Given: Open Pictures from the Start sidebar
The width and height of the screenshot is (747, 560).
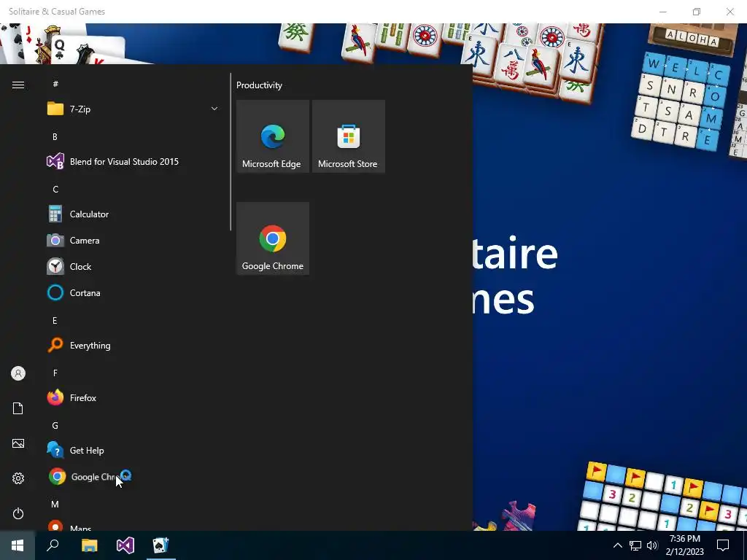Looking at the screenshot, I should [x=18, y=443].
